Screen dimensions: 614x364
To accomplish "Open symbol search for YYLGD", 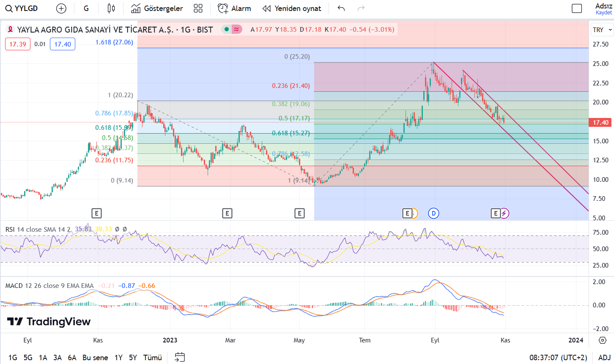I will pos(22,8).
